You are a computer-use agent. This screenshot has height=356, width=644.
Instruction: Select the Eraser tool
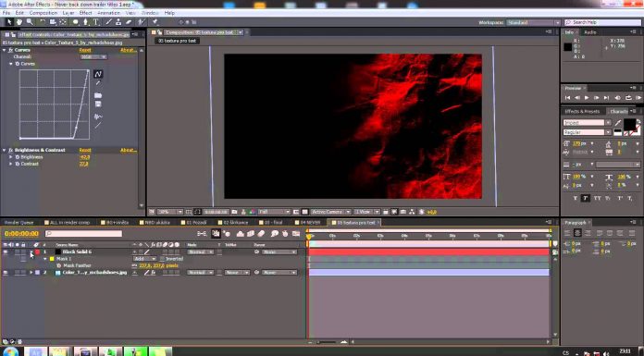129,22
